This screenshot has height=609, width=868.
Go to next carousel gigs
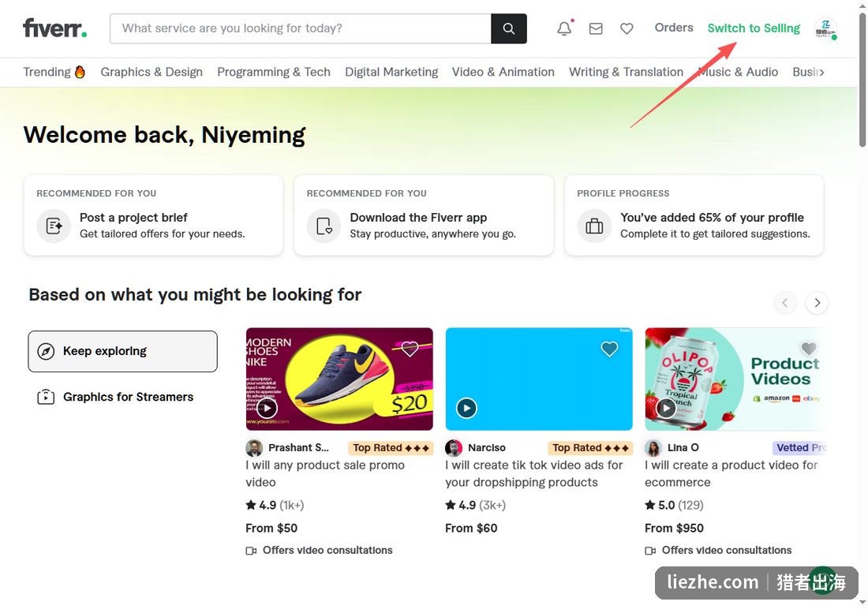point(817,303)
